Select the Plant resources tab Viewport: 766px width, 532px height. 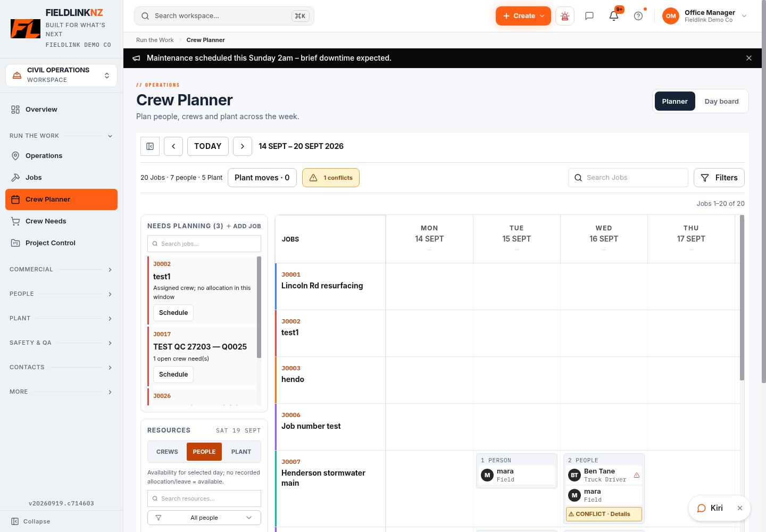[241, 452]
